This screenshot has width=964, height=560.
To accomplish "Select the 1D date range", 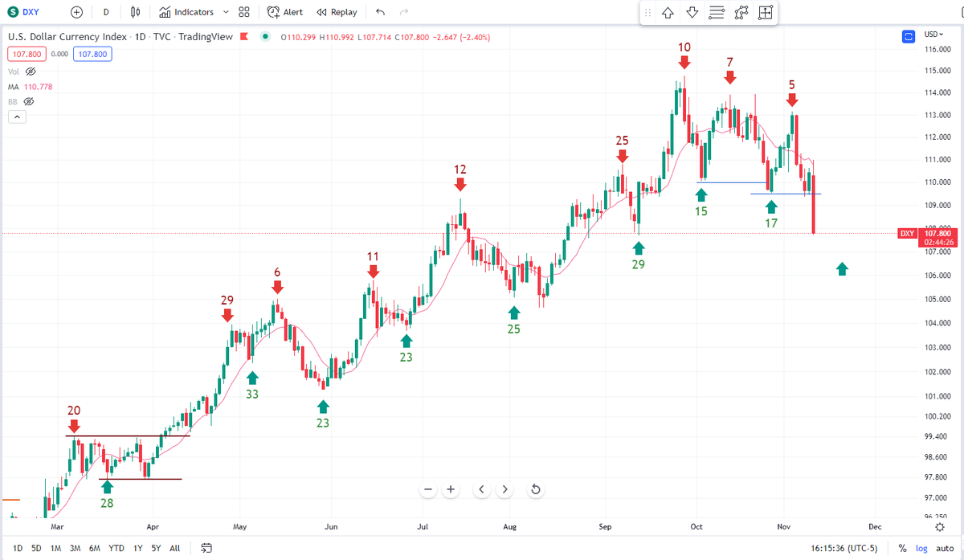I will pyautogui.click(x=18, y=548).
